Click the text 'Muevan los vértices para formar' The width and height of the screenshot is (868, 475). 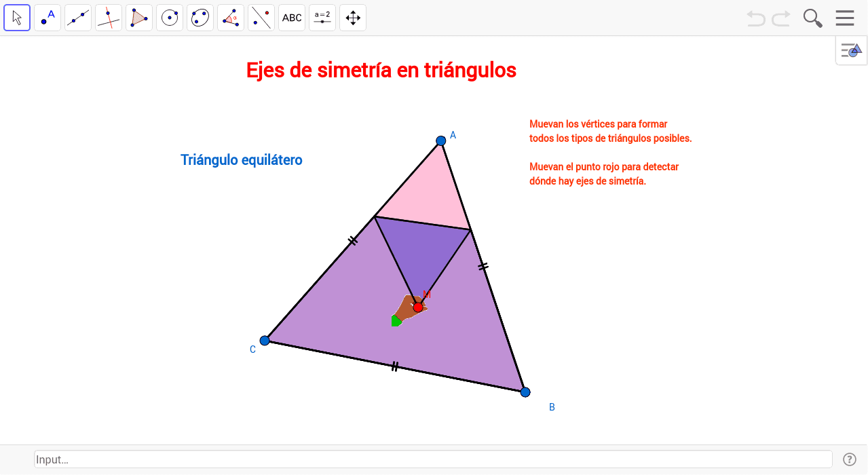pyautogui.click(x=599, y=124)
